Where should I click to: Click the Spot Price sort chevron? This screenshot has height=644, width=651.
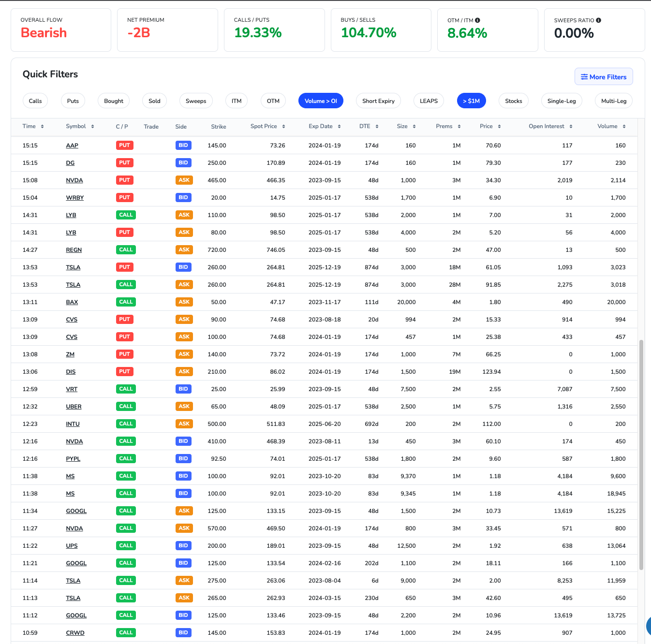(x=283, y=126)
